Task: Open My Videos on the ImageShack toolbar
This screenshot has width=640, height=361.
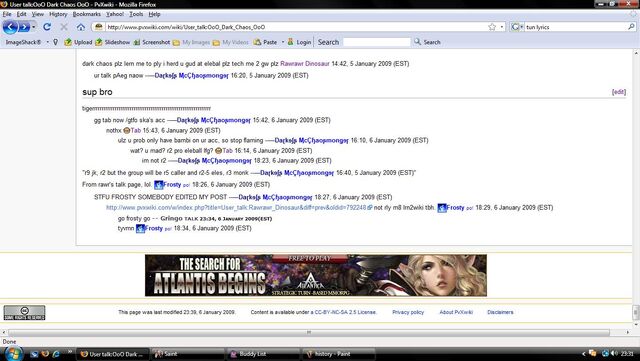Action: pyautogui.click(x=231, y=42)
